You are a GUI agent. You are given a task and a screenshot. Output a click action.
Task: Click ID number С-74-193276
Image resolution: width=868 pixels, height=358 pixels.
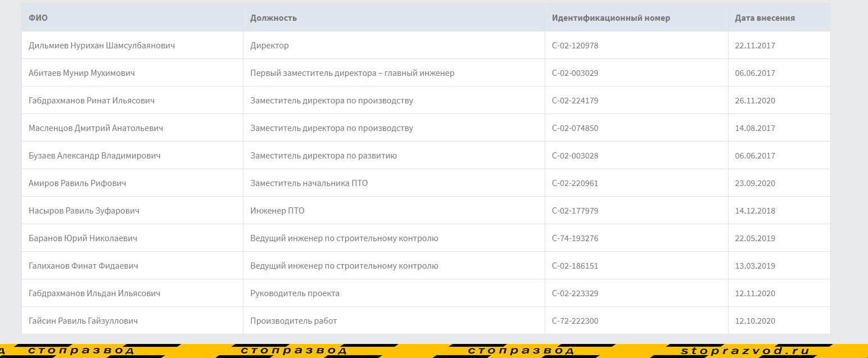[x=575, y=238]
